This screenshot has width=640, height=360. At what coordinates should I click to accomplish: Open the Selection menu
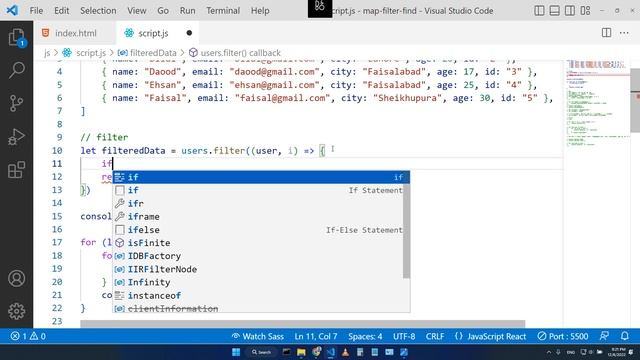(98, 11)
